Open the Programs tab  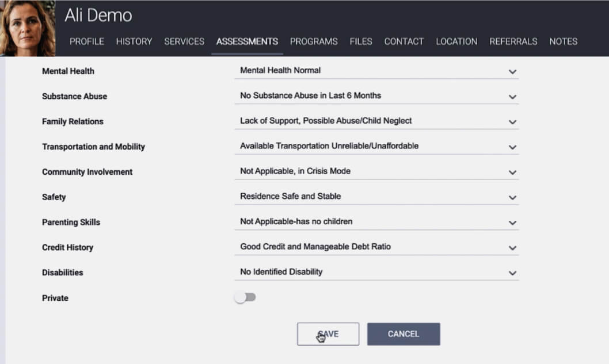click(314, 41)
